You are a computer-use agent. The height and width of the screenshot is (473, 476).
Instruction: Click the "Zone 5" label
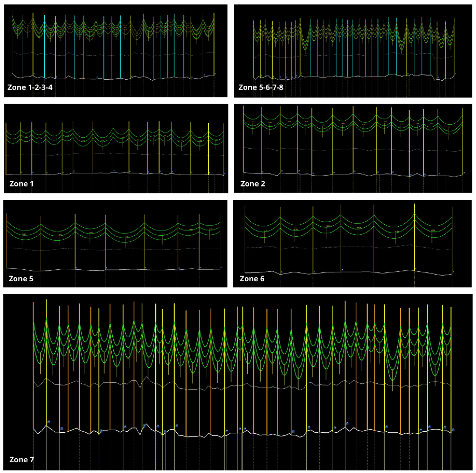[x=21, y=279]
